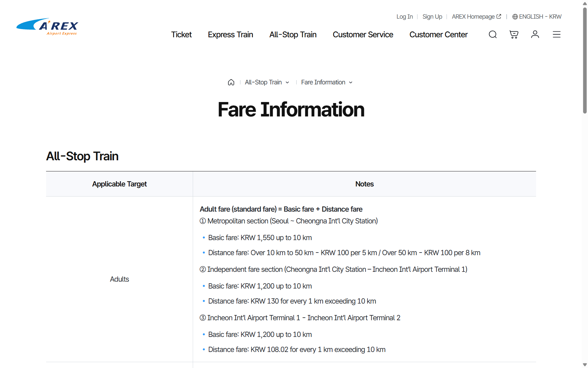Open the Ticket menu
Viewport: 588px width, 368px height.
[181, 35]
